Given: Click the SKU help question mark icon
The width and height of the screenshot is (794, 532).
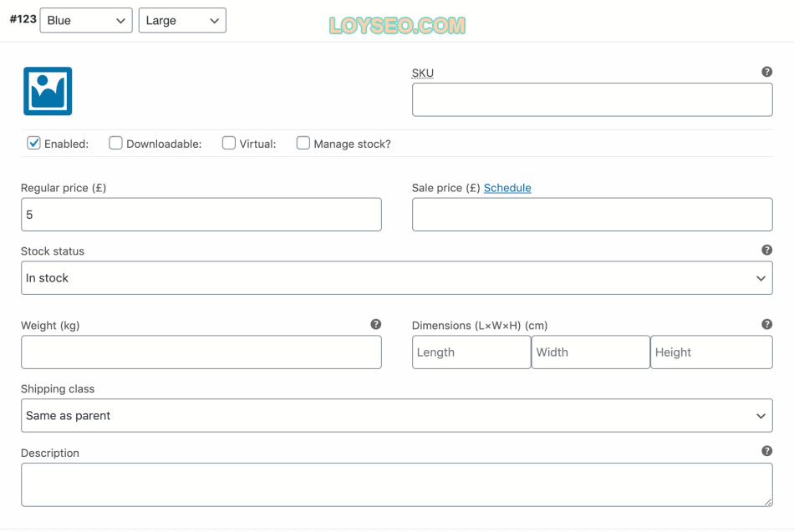Looking at the screenshot, I should click(766, 72).
